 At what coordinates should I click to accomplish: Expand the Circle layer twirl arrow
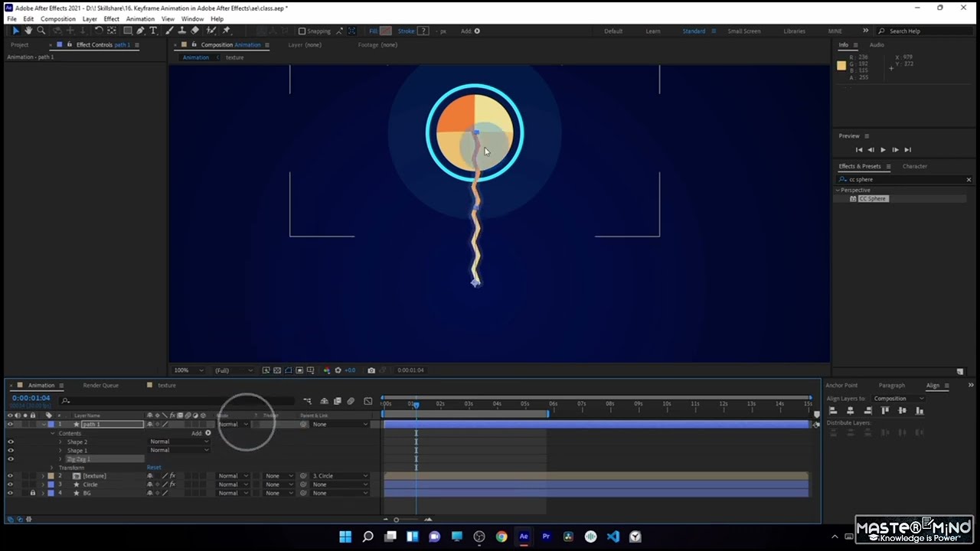(43, 484)
